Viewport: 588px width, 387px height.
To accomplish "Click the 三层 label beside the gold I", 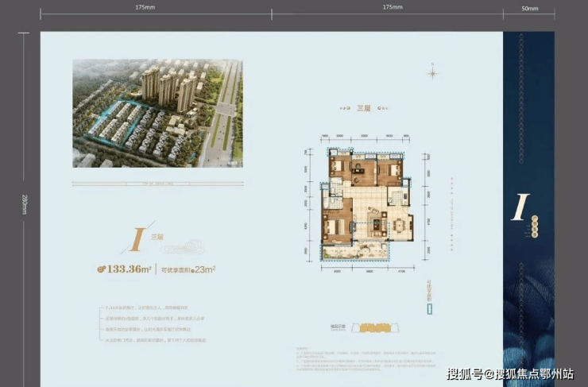I will point(157,235).
